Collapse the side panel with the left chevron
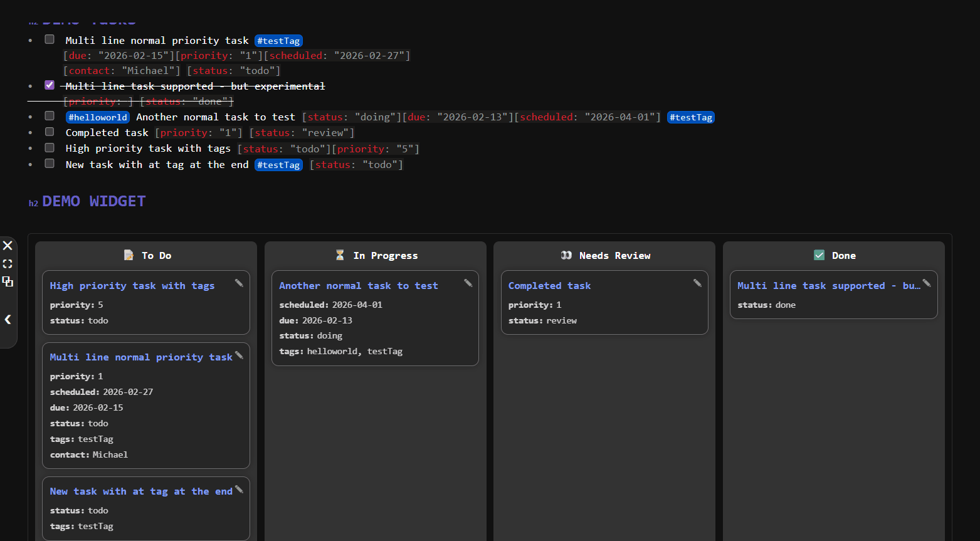Screen dimensions: 980x541 (x=8, y=319)
